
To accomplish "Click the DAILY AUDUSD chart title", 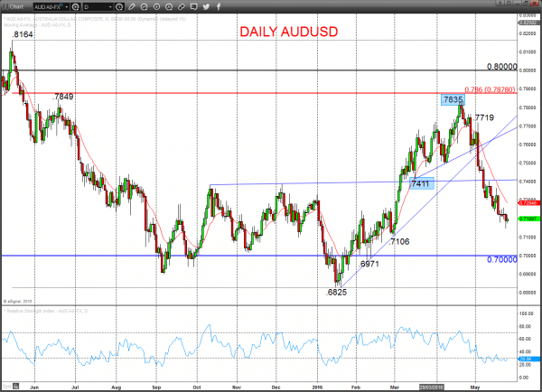I will (x=289, y=32).
